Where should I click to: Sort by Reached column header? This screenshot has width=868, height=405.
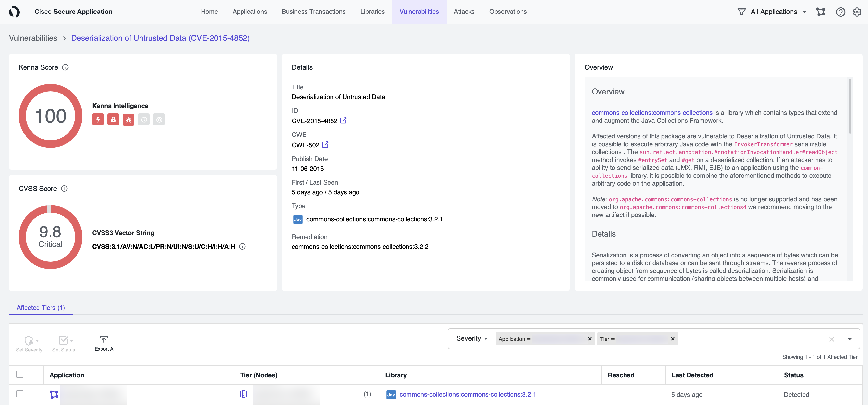click(x=621, y=375)
